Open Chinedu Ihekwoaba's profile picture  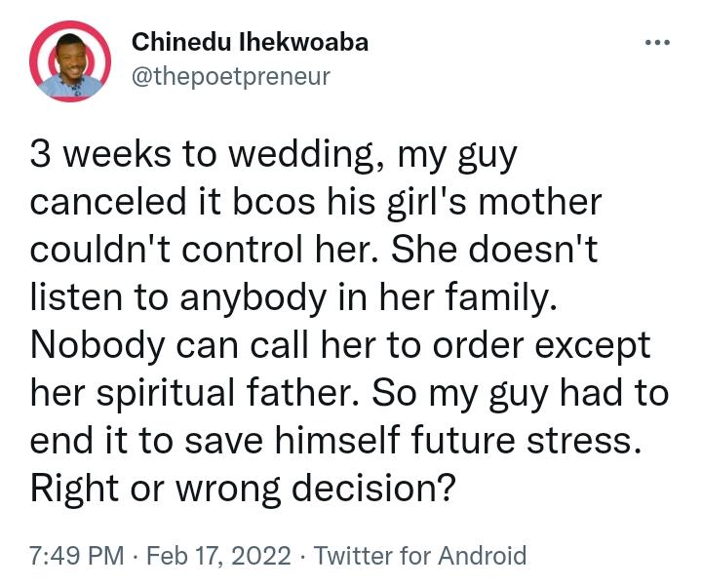(70, 61)
